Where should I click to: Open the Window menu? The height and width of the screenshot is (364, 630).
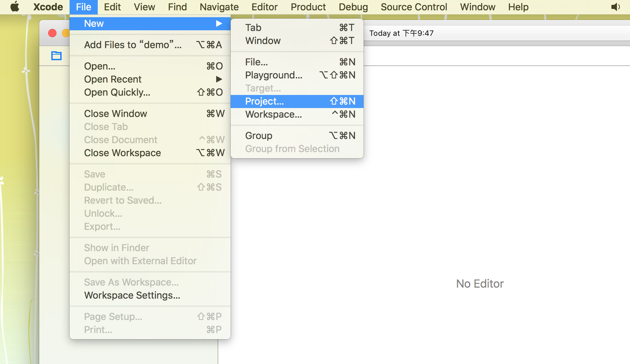pos(477,7)
